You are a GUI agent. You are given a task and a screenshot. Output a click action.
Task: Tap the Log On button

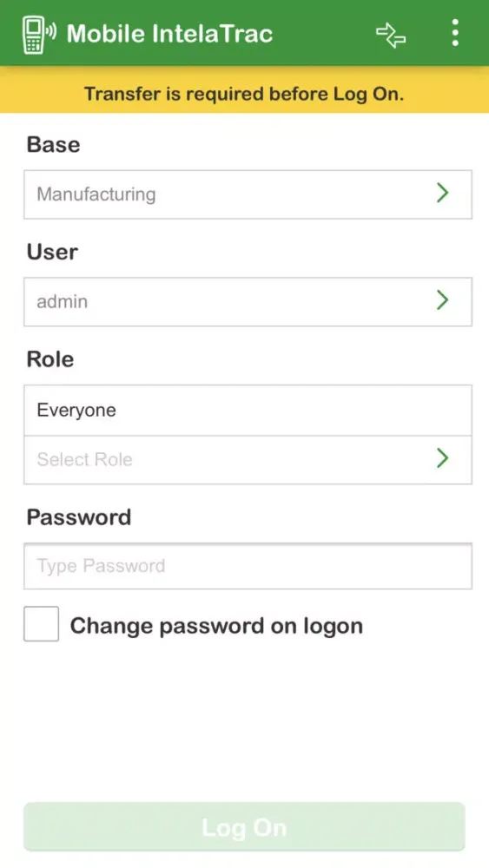point(244,827)
